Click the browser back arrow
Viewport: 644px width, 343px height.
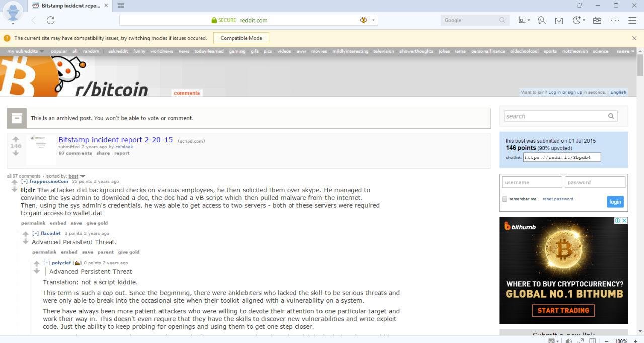pyautogui.click(x=34, y=20)
